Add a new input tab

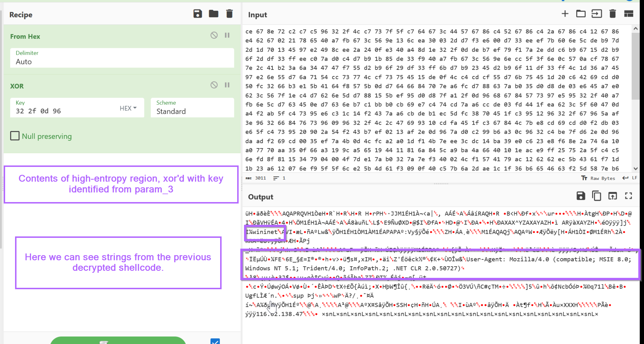(565, 14)
